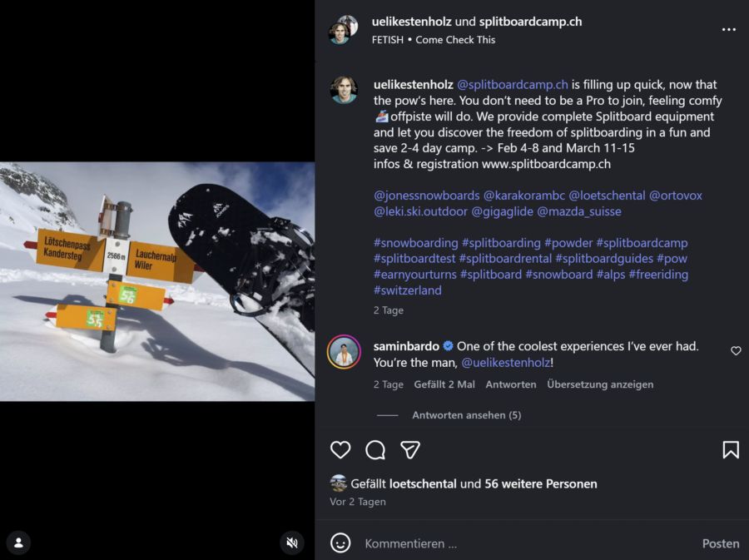Screen dimensions: 749x560
Task: Reply to saminbardo's comment
Action: [511, 384]
